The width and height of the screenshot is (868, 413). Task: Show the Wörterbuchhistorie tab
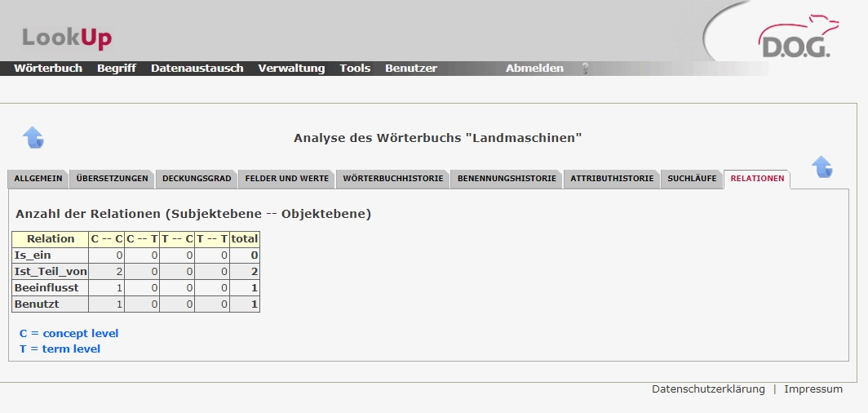393,179
